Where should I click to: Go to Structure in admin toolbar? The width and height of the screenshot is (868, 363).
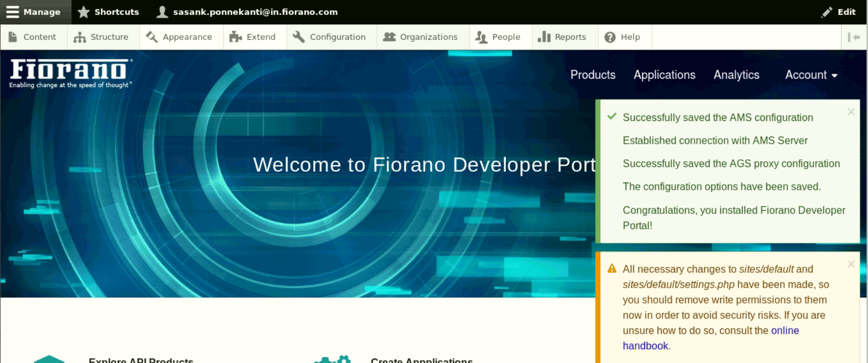click(101, 37)
